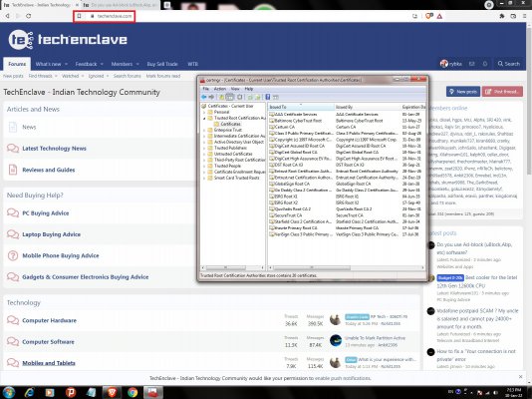The height and width of the screenshot is (399, 532).
Task: Open the WTB navigation item
Action: pos(192,64)
